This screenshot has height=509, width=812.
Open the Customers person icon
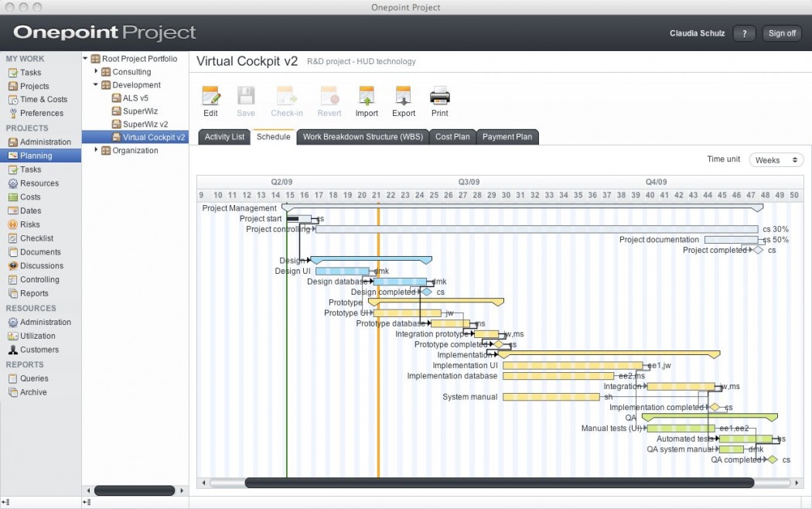click(13, 350)
